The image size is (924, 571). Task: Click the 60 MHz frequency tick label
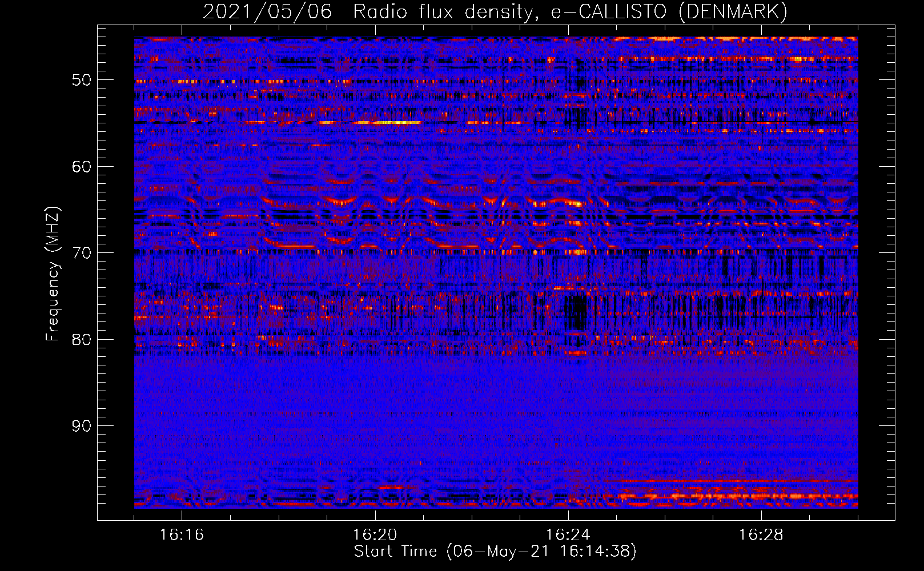81,167
